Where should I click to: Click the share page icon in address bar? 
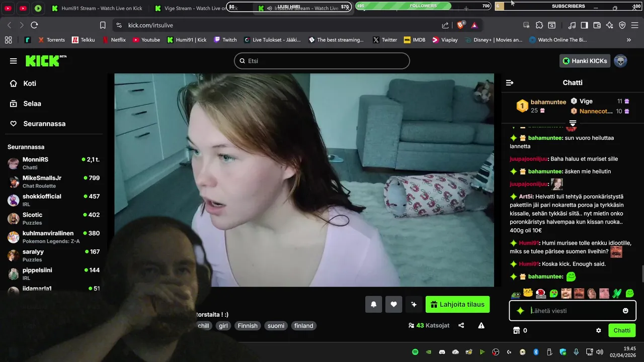(445, 25)
